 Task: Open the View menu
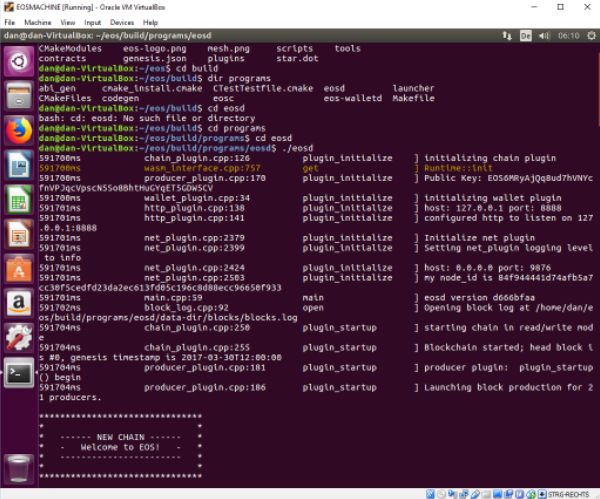(x=67, y=22)
